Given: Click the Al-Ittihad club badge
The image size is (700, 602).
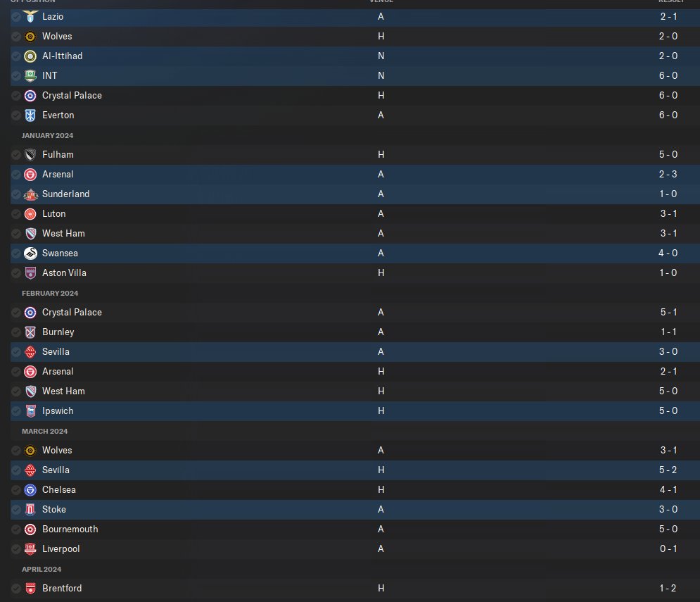Looking at the screenshot, I should point(30,56).
